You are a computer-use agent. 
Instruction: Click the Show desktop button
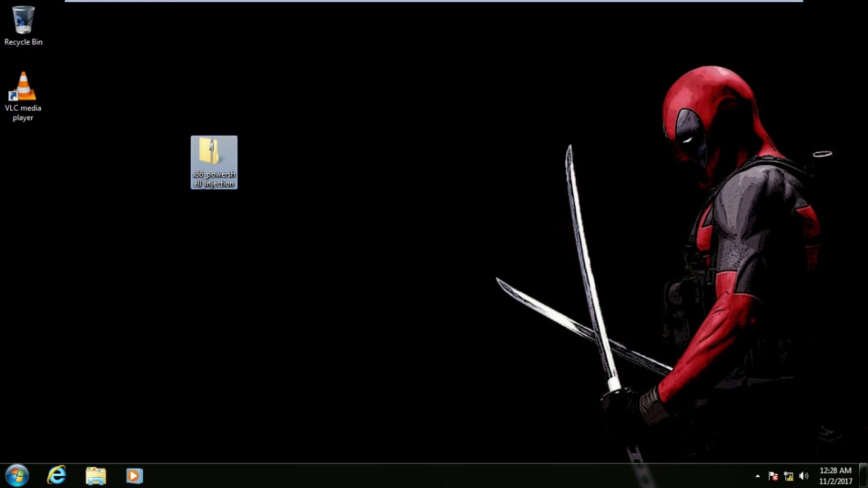(863, 476)
